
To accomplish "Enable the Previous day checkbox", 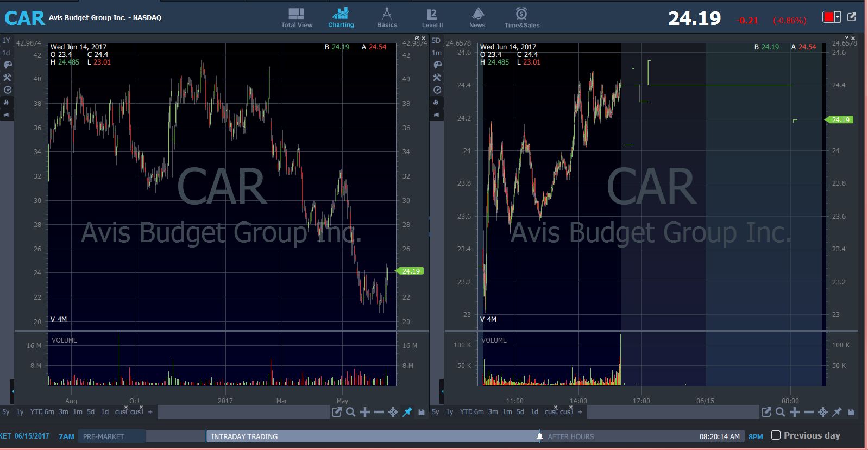I will pyautogui.click(x=776, y=435).
